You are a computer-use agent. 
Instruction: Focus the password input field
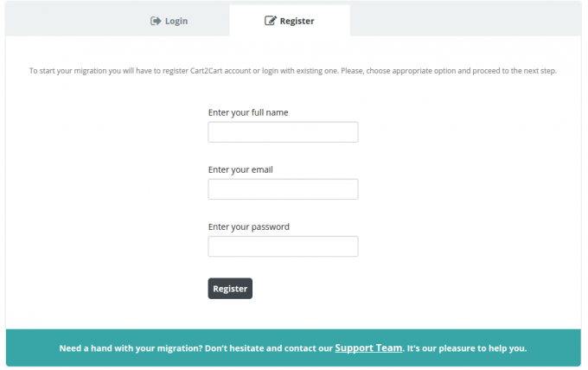283,246
